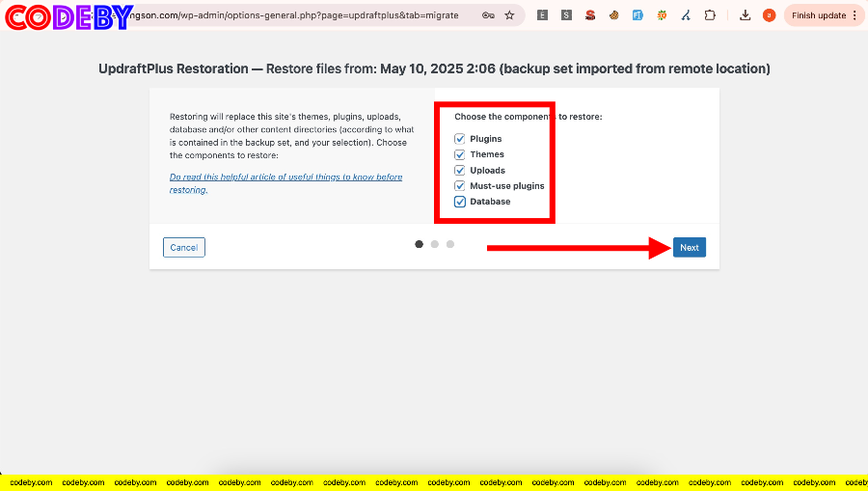Uncheck the Uploads checkbox

click(x=459, y=170)
